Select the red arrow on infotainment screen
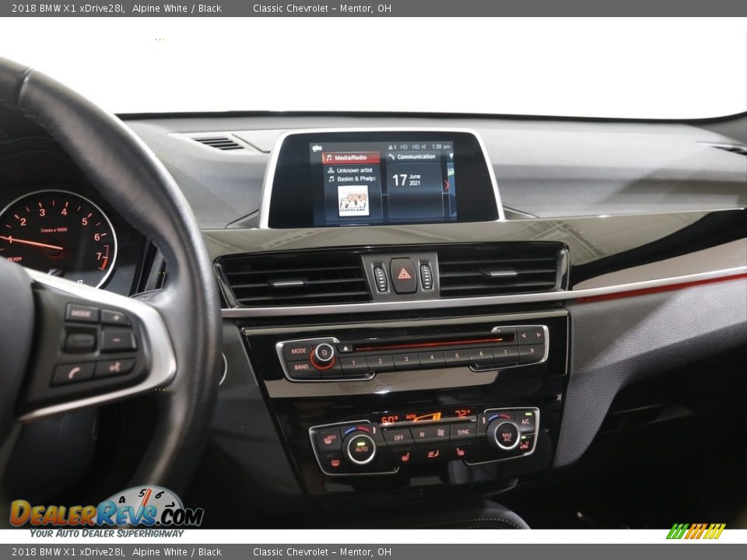Screen dimensions: 747x560 pos(447,185)
